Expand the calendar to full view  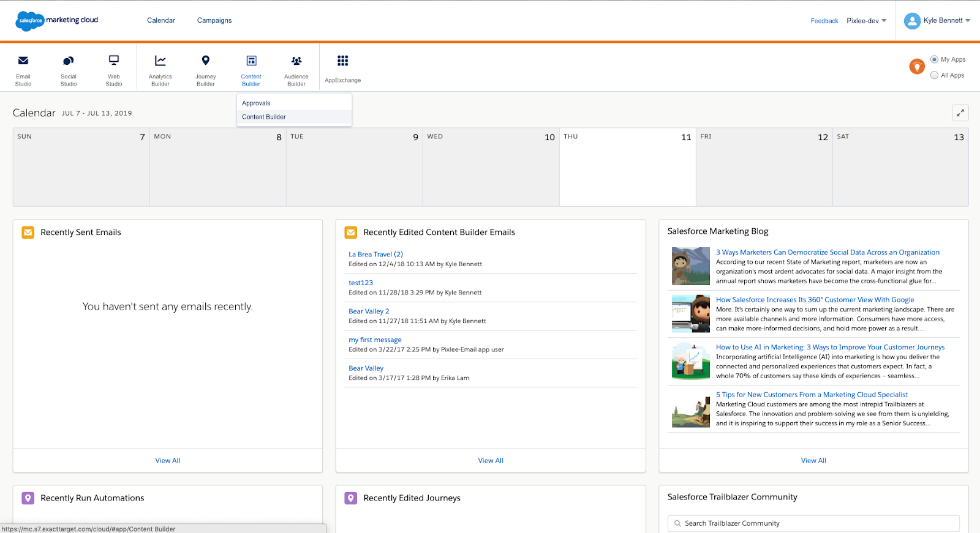point(960,113)
